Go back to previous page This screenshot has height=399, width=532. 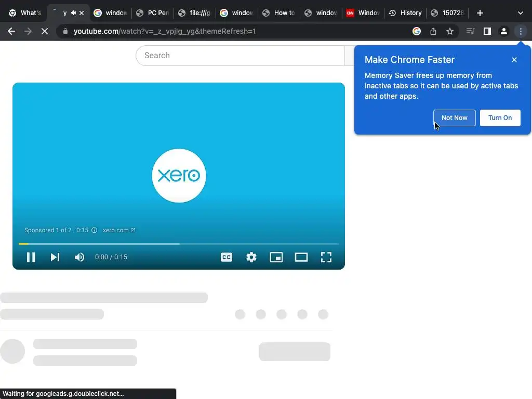pyautogui.click(x=11, y=31)
